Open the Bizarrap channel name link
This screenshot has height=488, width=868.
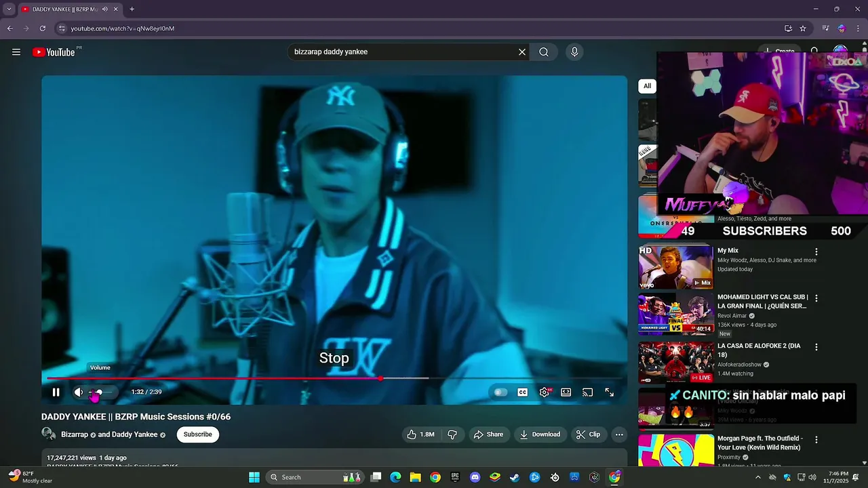click(75, 434)
